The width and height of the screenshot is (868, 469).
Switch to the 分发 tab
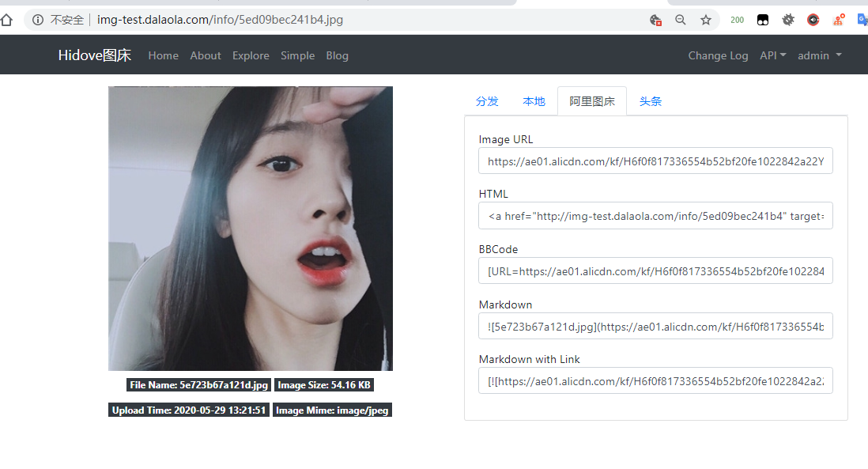487,101
